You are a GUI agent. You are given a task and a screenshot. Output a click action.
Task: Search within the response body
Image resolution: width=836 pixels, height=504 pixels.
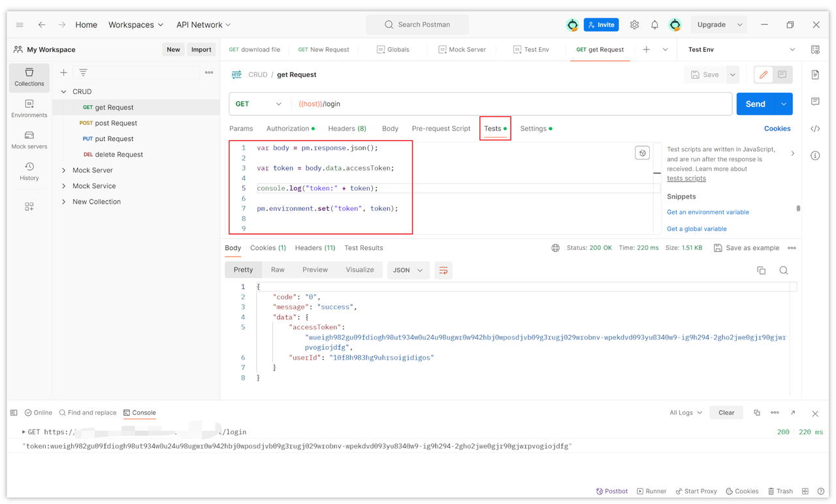783,270
